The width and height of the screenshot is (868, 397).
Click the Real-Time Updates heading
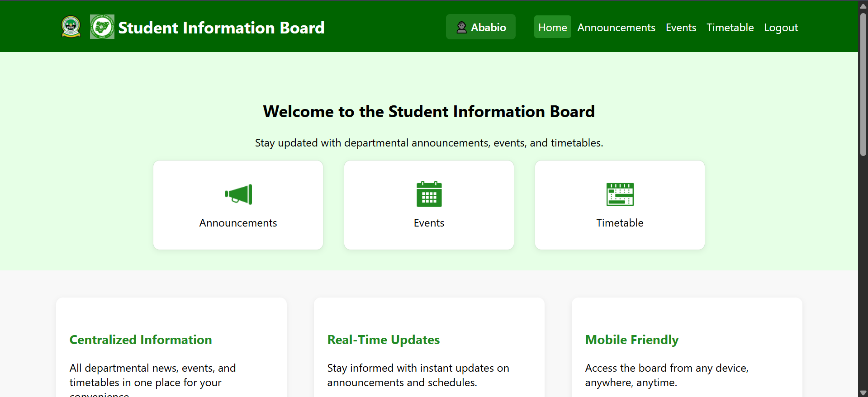coord(384,340)
